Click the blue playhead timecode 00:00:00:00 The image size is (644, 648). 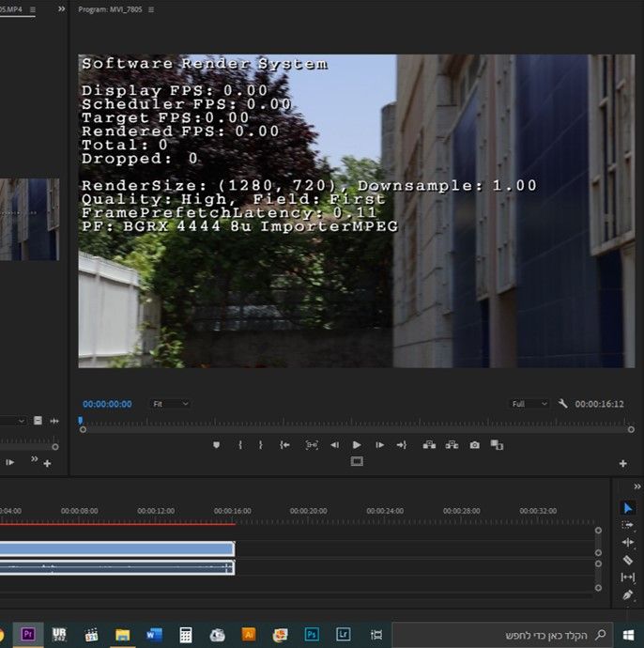coord(107,404)
